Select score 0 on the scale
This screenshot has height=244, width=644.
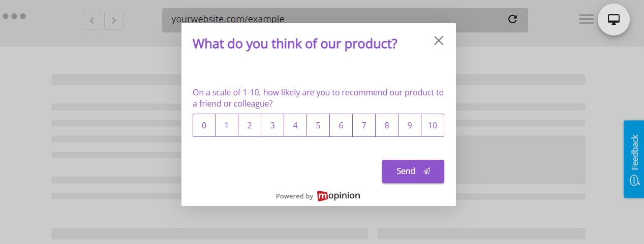click(x=204, y=125)
